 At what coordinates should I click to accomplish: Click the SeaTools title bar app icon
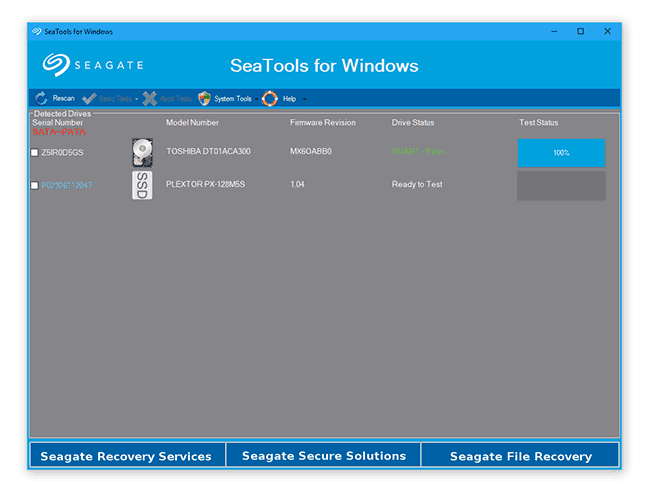point(37,32)
